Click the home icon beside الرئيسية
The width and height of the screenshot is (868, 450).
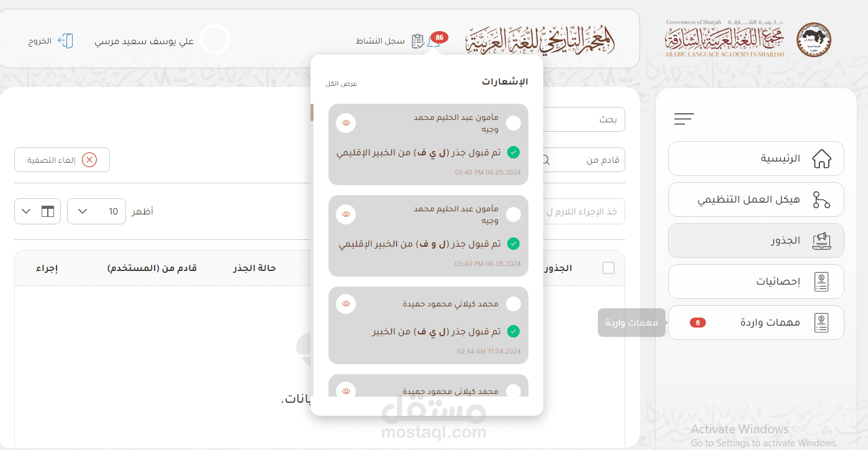click(x=821, y=158)
